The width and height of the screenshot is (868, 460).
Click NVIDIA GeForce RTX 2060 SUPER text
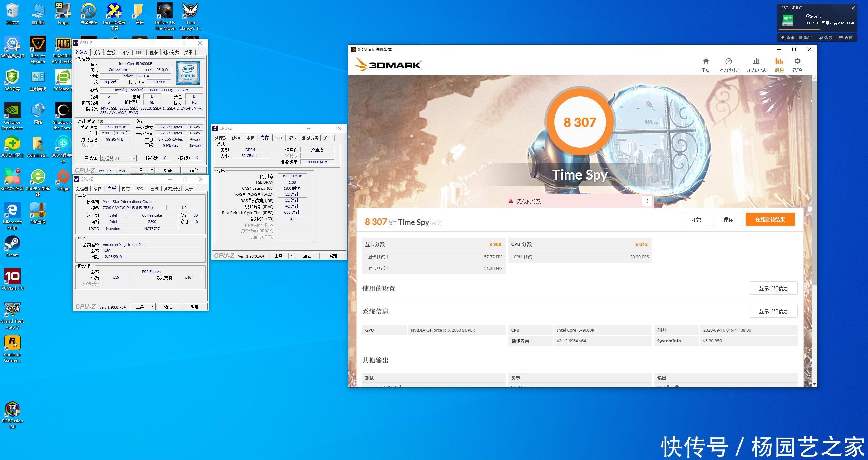pos(442,330)
